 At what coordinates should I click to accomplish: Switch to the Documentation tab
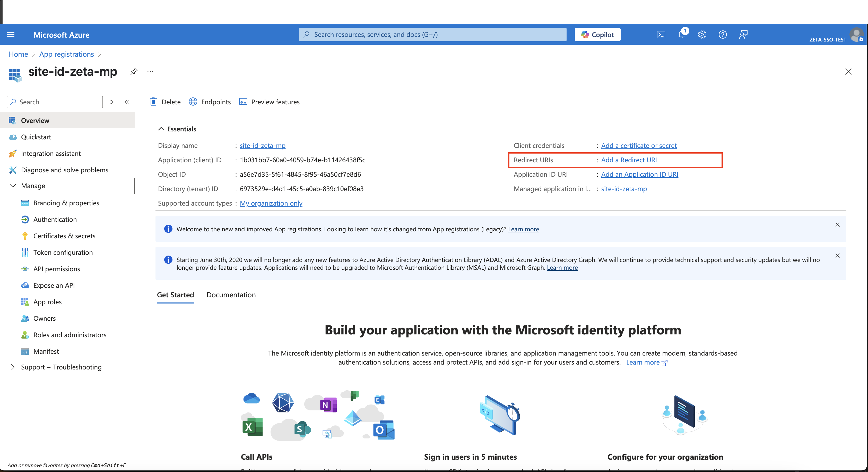[231, 295]
